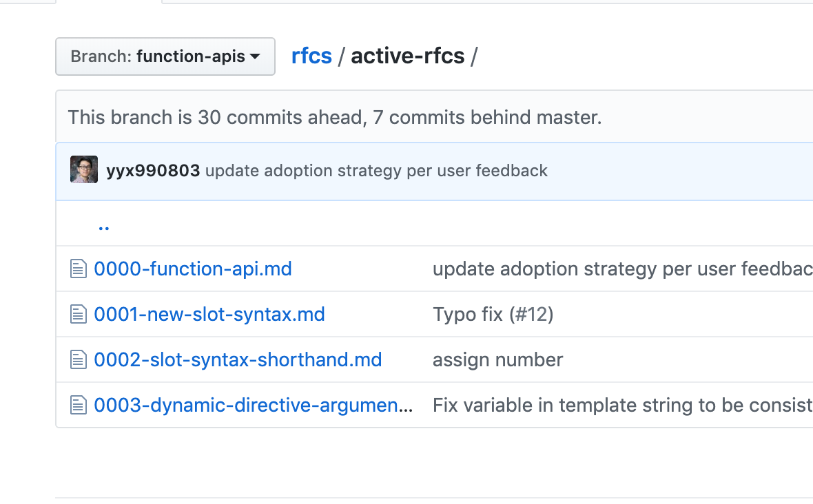Click file icon beside 0000-function-api.md
The height and width of the screenshot is (504, 813).
click(79, 269)
